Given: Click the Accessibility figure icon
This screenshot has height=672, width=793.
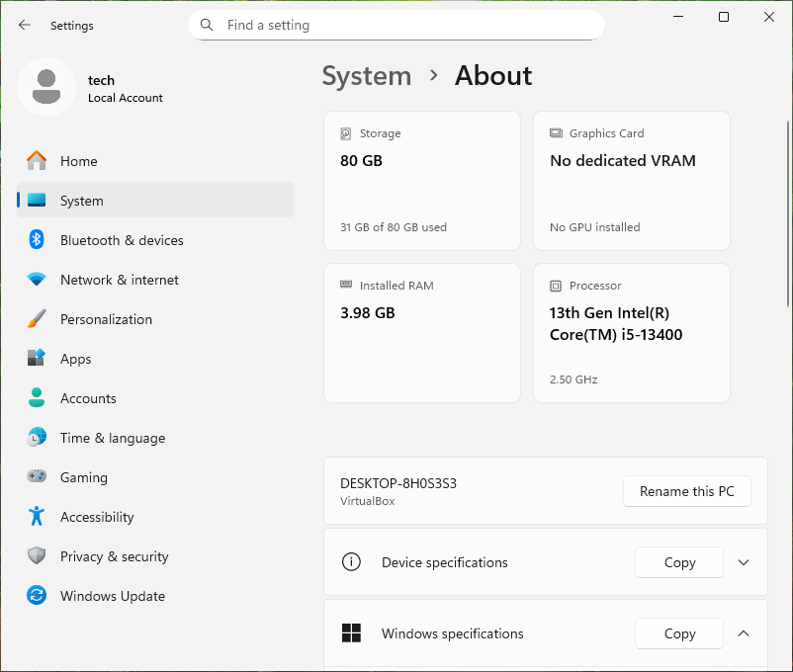Looking at the screenshot, I should pos(37,516).
